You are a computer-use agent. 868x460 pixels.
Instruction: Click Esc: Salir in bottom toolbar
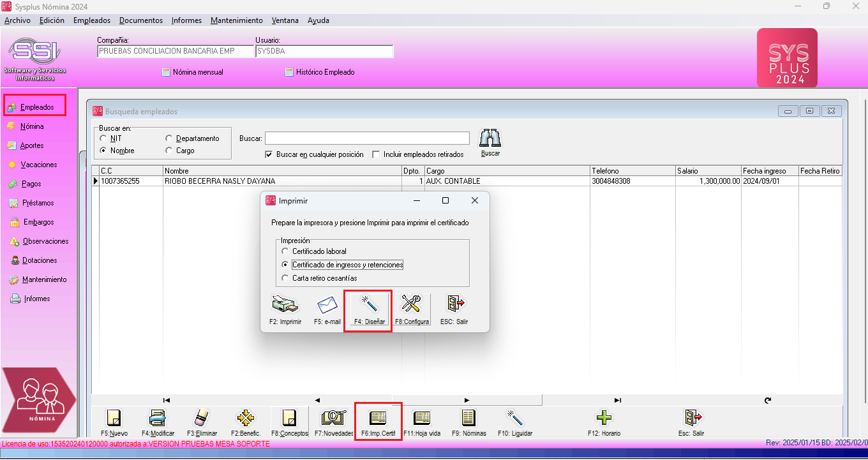pyautogui.click(x=692, y=422)
